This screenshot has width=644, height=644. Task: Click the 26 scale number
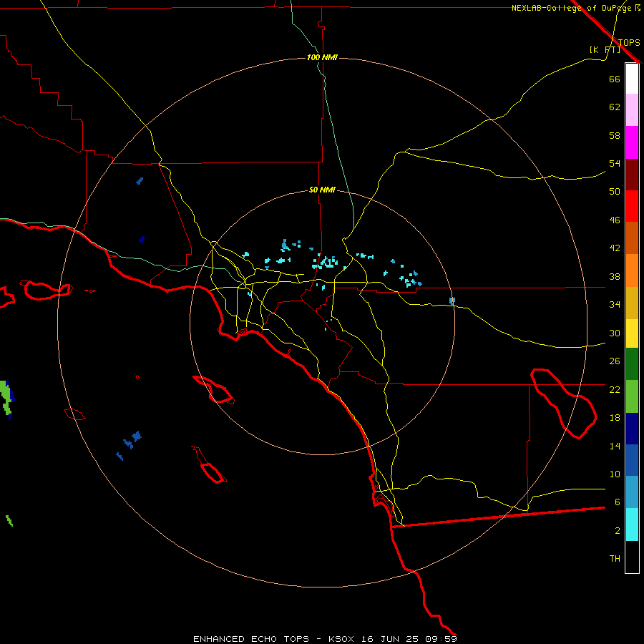point(615,361)
